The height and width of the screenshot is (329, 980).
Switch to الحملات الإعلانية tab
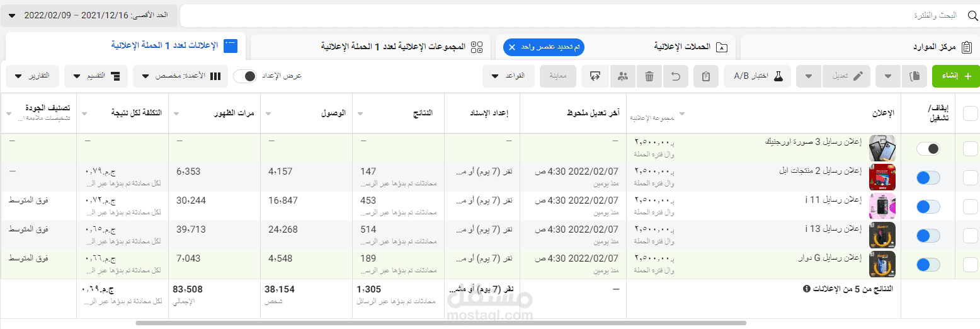coord(615,47)
